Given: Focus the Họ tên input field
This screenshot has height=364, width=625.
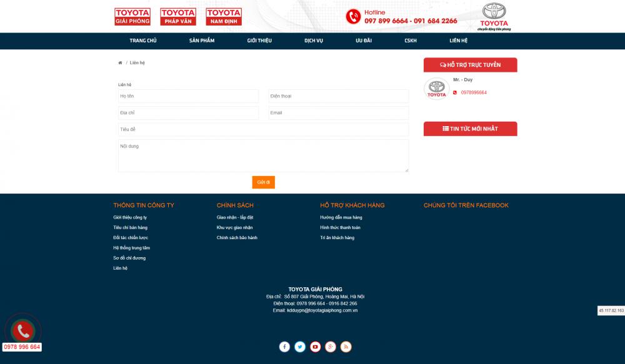Looking at the screenshot, I should tap(188, 96).
